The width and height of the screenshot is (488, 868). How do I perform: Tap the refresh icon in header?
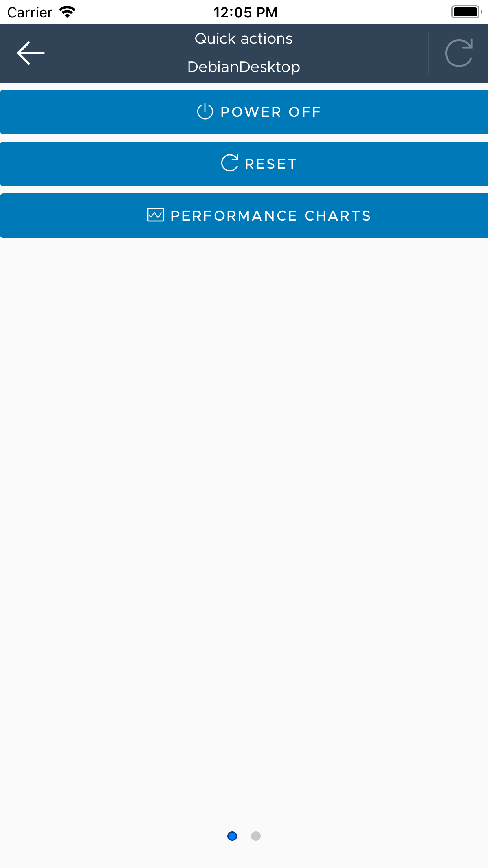click(x=459, y=53)
